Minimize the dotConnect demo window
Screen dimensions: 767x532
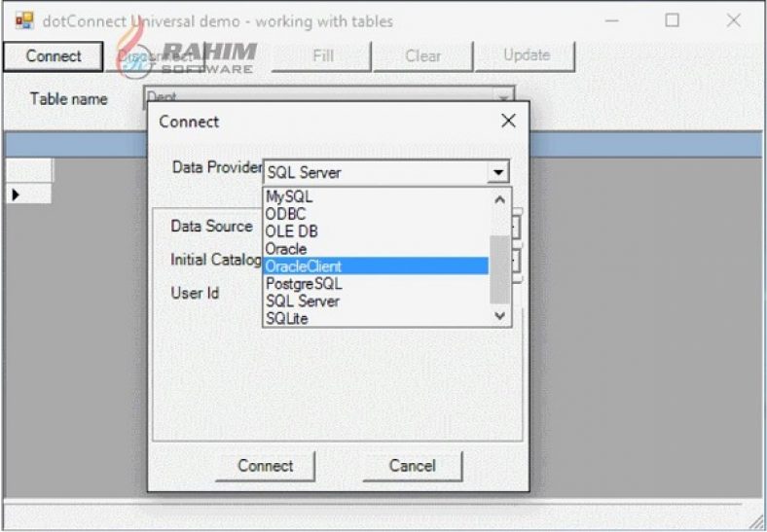click(612, 21)
